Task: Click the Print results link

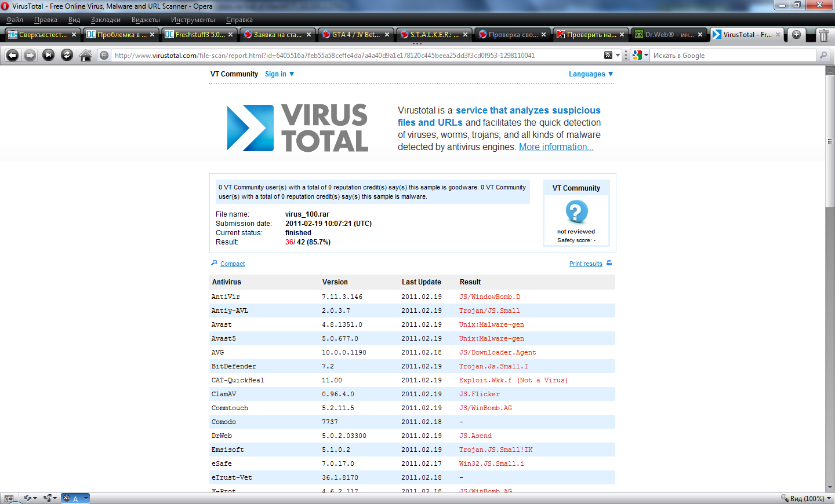Action: (x=586, y=264)
